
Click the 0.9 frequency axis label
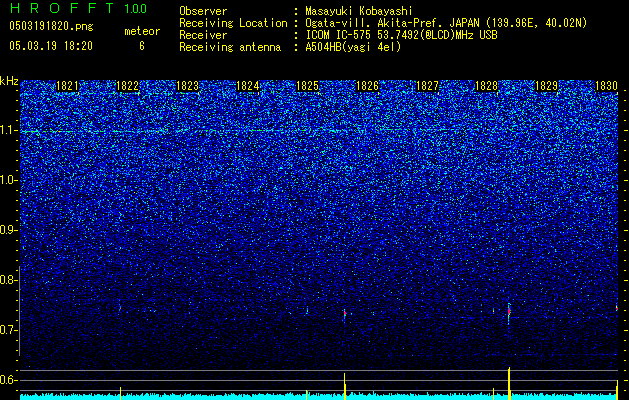[9, 230]
